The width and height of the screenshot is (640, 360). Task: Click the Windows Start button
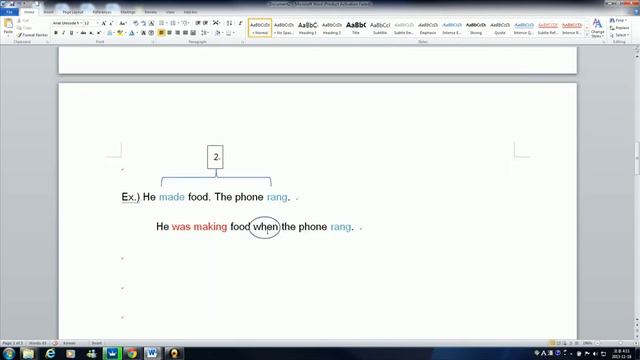[9, 353]
